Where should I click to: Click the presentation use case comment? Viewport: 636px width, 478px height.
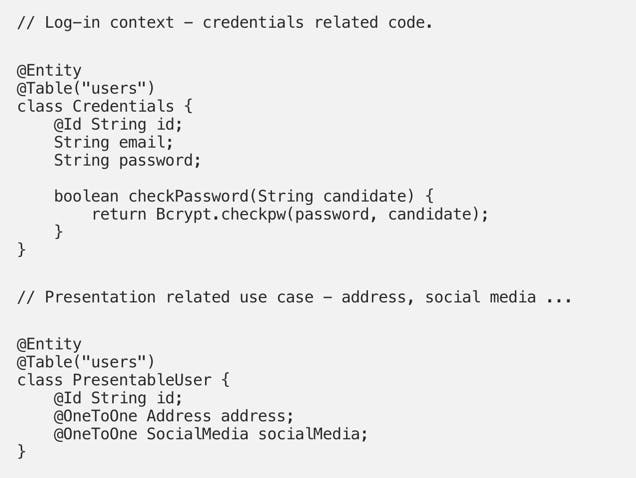[294, 297]
